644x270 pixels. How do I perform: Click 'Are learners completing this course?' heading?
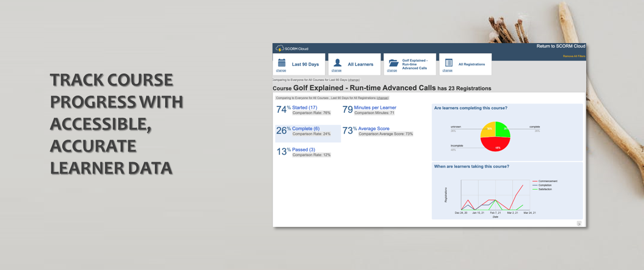click(471, 108)
